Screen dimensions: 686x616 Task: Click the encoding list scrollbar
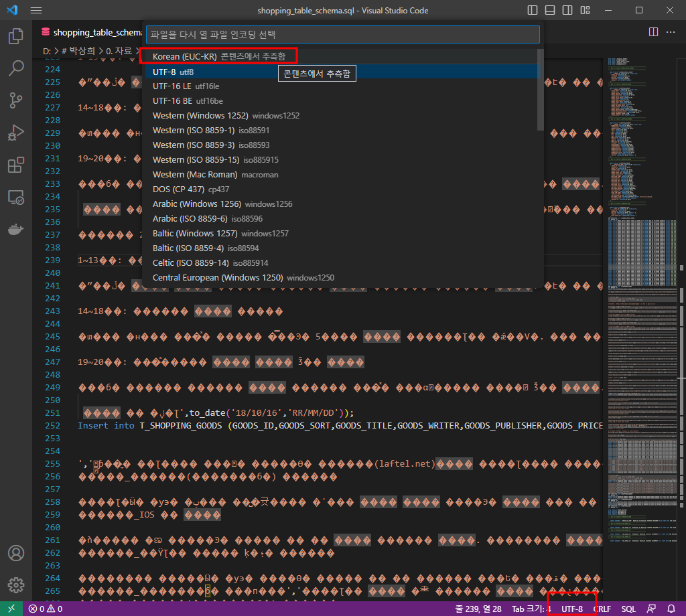[541, 90]
